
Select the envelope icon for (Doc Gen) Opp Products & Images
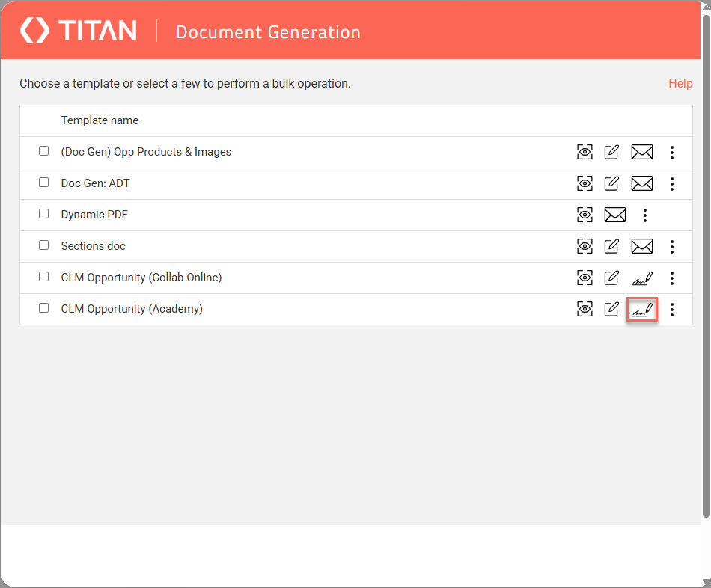[x=642, y=152]
